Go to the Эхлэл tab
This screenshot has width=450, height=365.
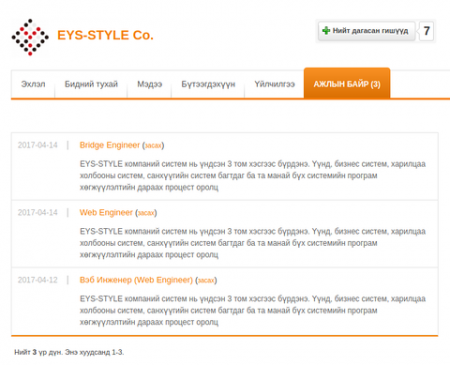click(33, 84)
